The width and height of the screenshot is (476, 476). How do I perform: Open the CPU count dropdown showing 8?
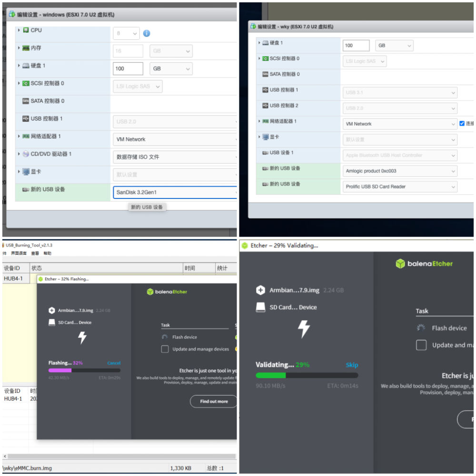pos(126,33)
